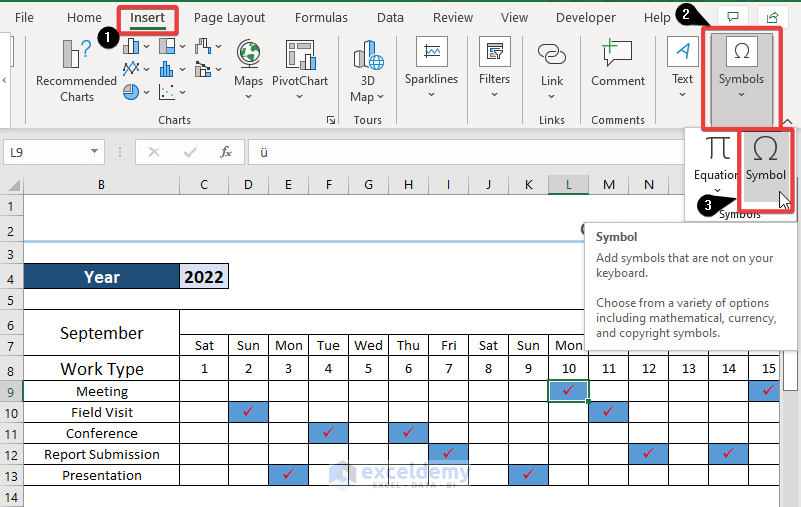Expand the Column chart dropdown arrow
This screenshot has width=801, height=507.
[x=147, y=47]
